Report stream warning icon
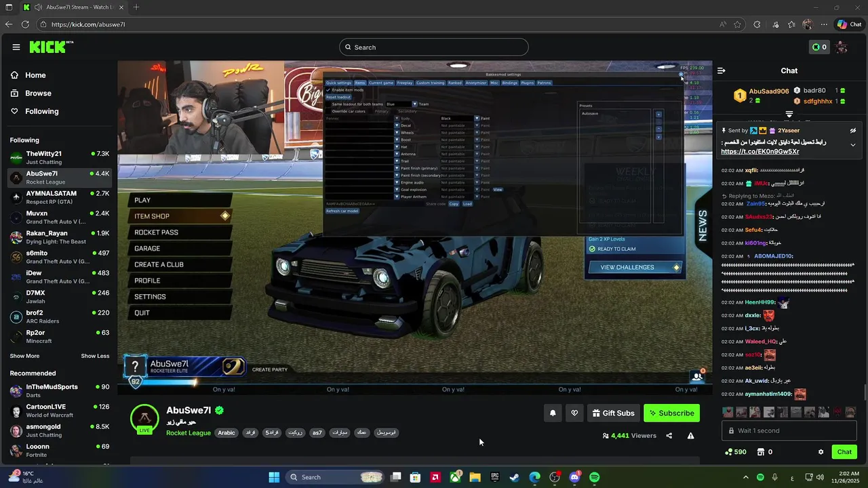Image resolution: width=868 pixels, height=488 pixels. click(690, 436)
